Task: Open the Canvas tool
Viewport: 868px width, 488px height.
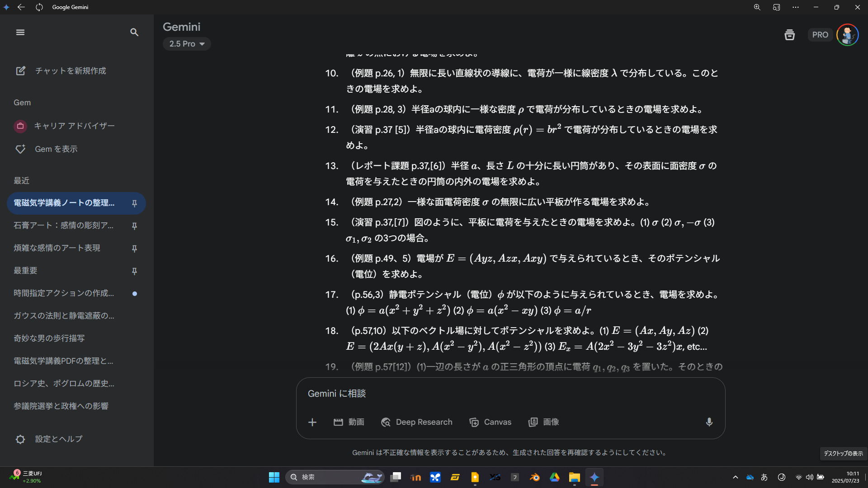Action: tap(491, 422)
